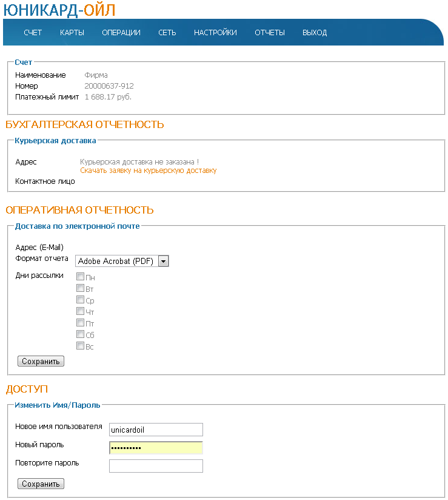Navigate to the СЕТЬ page
The width and height of the screenshot is (448, 500).
pos(167,33)
